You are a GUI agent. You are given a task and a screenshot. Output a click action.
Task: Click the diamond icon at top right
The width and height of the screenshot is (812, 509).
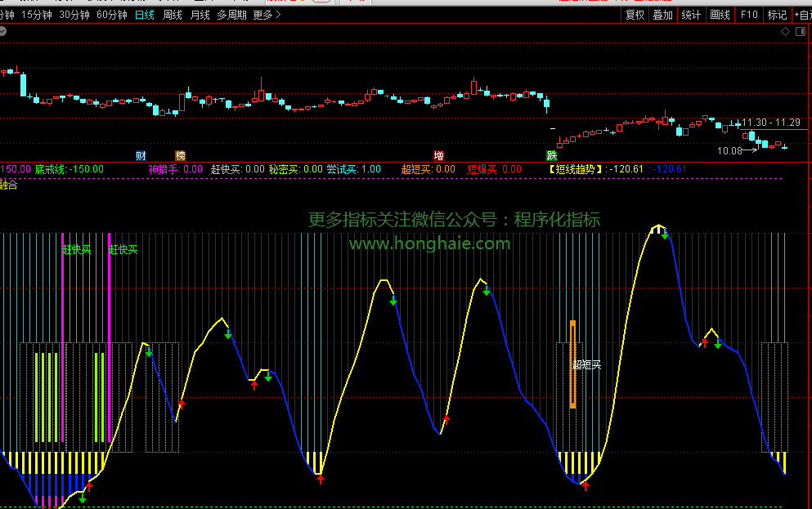pyautogui.click(x=786, y=32)
